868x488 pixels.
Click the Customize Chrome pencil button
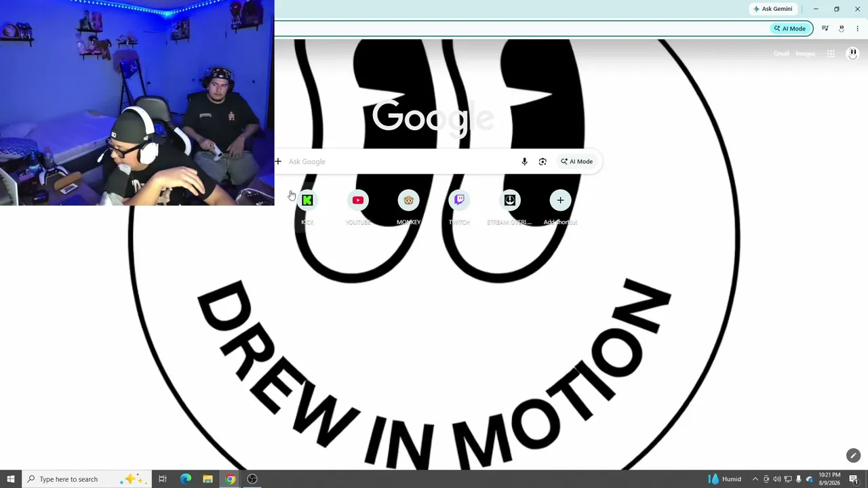click(853, 455)
